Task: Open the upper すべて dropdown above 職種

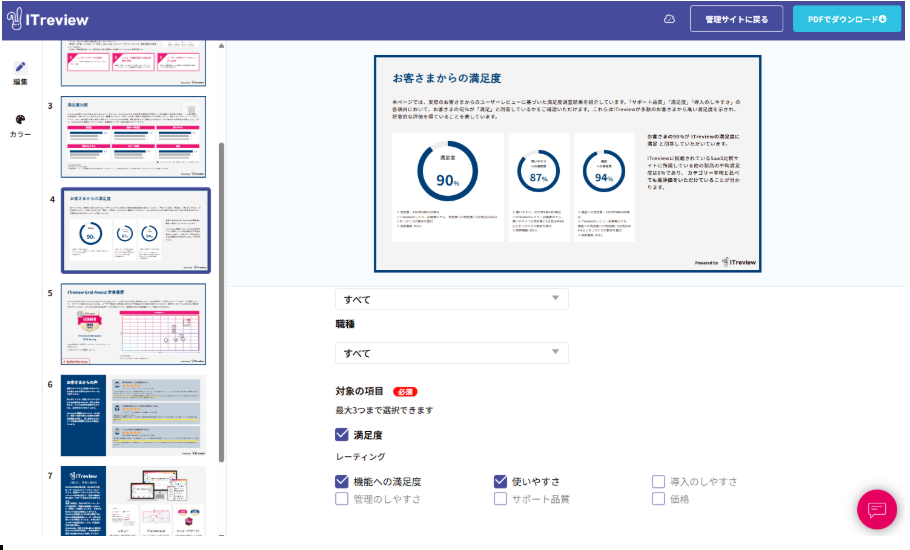Action: 451,299
